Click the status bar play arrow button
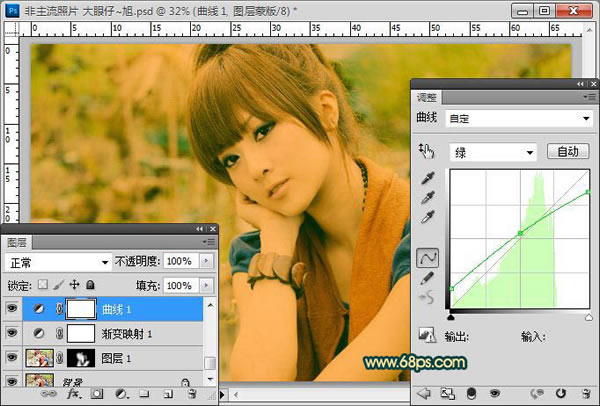This screenshot has width=600, height=406. point(223,395)
